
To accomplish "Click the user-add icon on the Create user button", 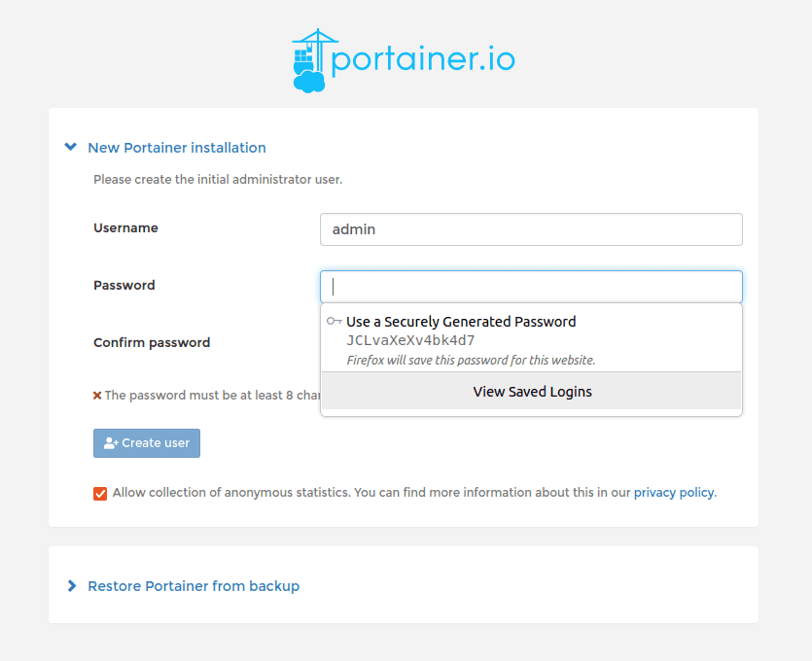I will 109,442.
